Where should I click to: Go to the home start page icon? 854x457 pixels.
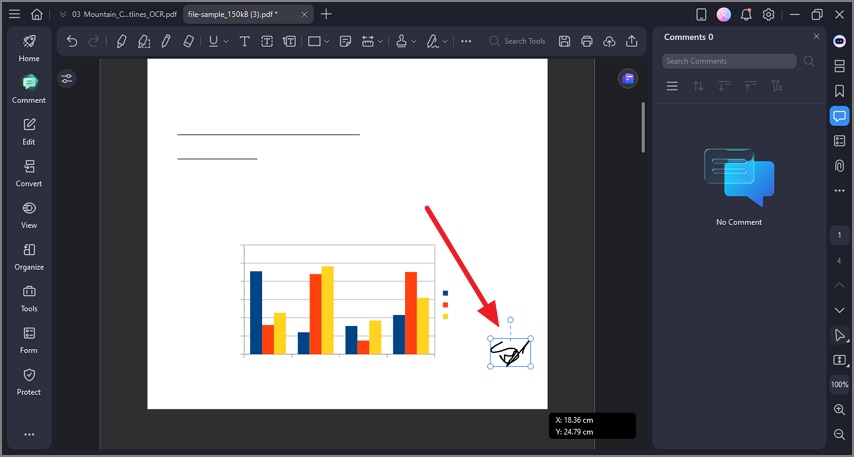coord(36,14)
